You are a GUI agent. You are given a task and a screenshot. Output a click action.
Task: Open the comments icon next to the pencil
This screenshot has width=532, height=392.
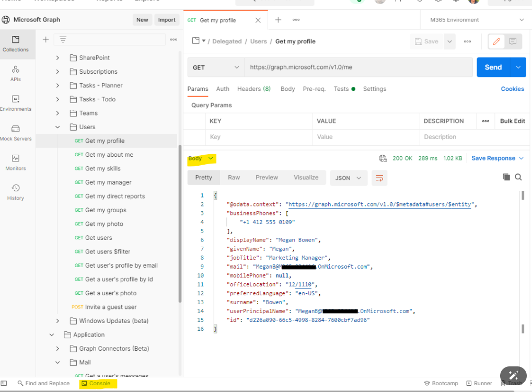coord(513,41)
